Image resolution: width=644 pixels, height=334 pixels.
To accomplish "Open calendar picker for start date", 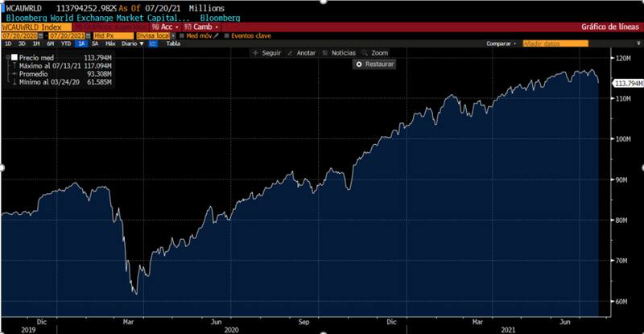I will click(x=42, y=35).
